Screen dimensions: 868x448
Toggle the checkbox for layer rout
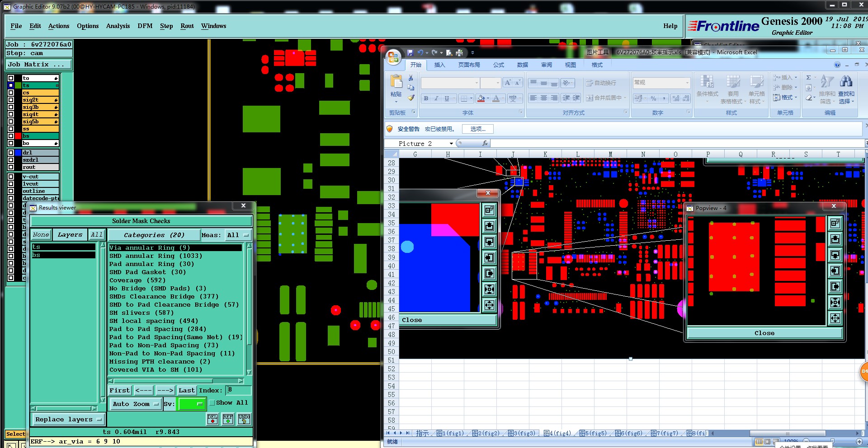[x=11, y=167]
